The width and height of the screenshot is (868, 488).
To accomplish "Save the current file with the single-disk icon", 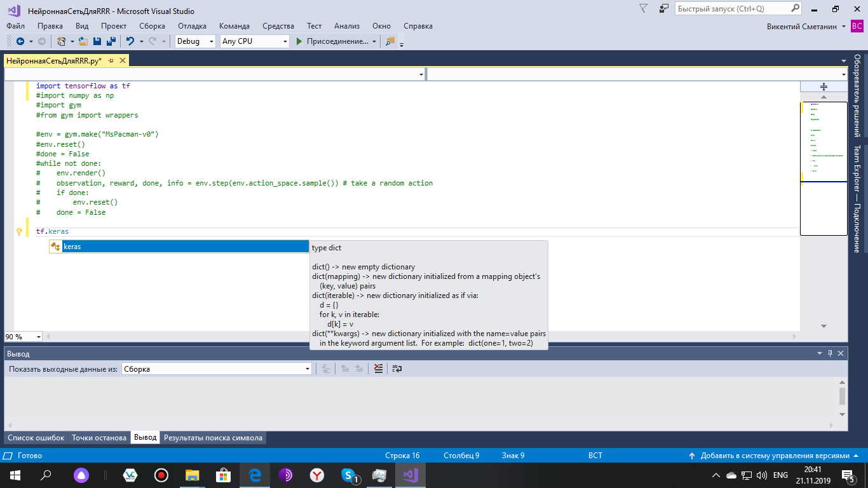I will tap(97, 41).
